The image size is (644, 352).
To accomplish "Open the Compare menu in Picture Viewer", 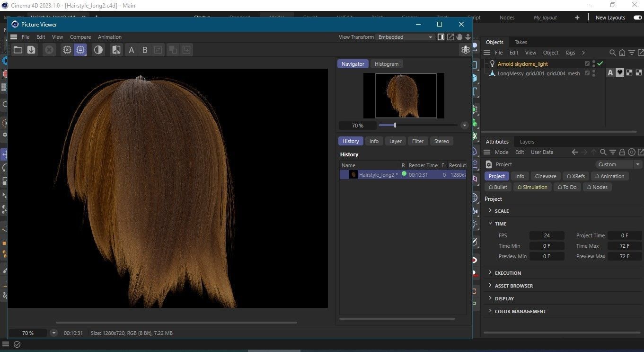I will pos(80,37).
